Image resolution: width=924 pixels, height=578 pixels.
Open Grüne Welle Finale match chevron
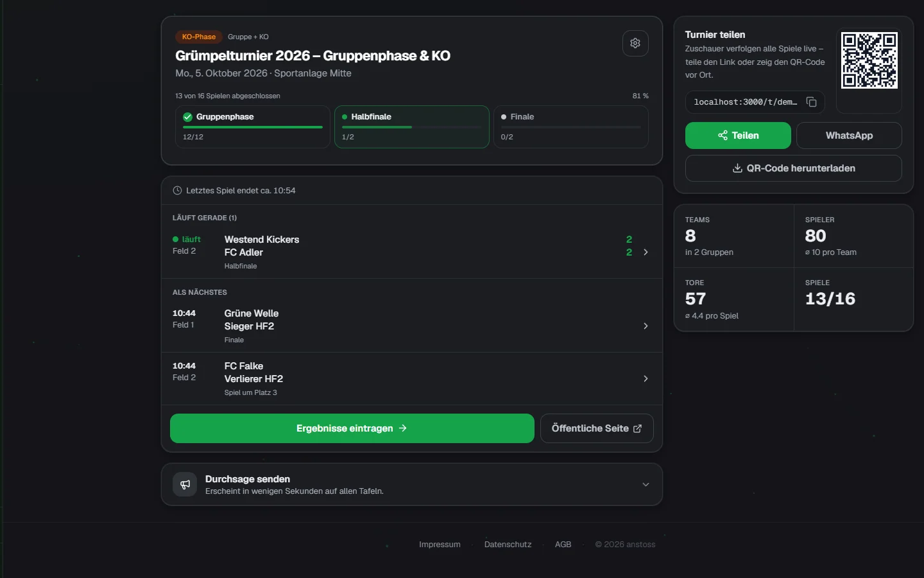pos(646,326)
